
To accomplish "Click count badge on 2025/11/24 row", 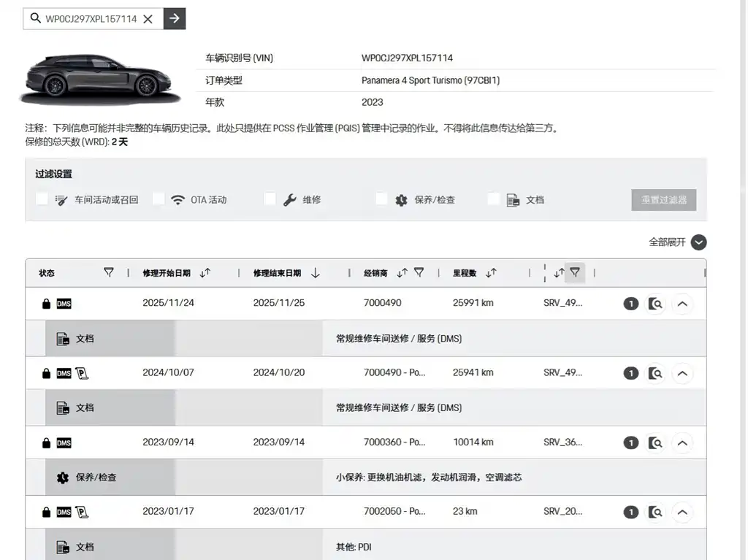I will click(630, 304).
